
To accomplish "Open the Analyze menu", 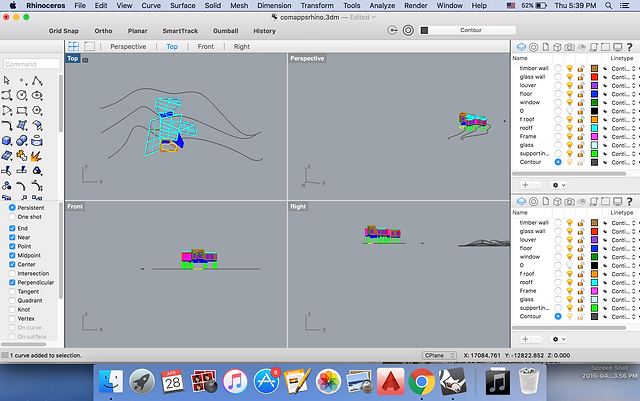I will click(382, 5).
